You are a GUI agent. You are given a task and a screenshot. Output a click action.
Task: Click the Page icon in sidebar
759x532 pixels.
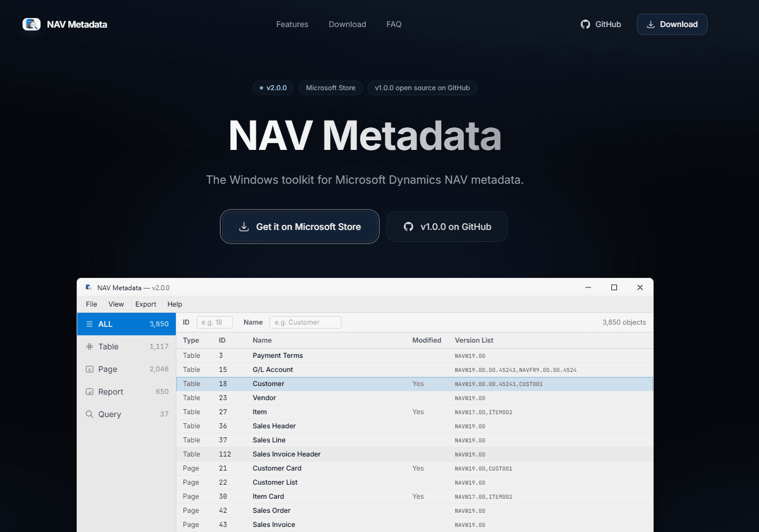(90, 369)
